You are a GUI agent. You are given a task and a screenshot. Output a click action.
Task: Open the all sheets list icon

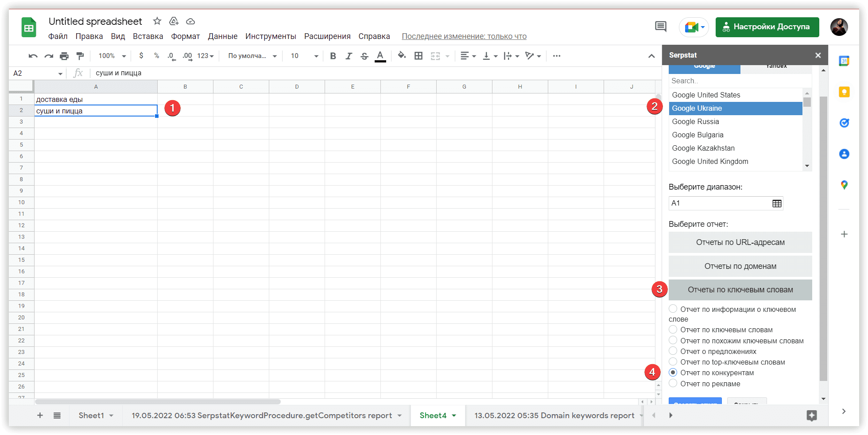coord(57,416)
